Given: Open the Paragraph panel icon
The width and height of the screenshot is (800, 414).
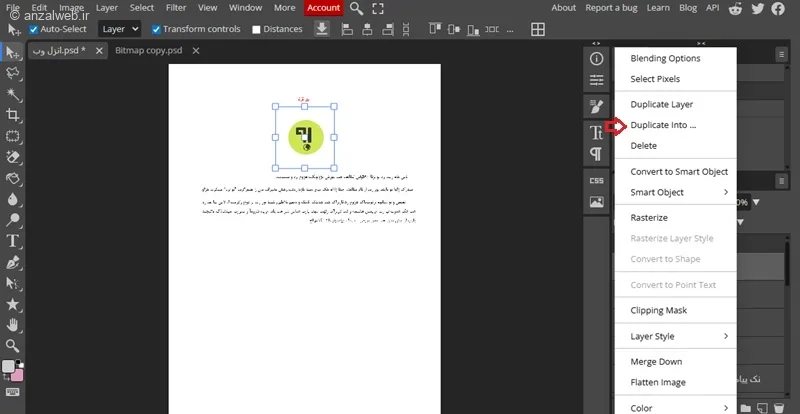Looking at the screenshot, I should 596,154.
